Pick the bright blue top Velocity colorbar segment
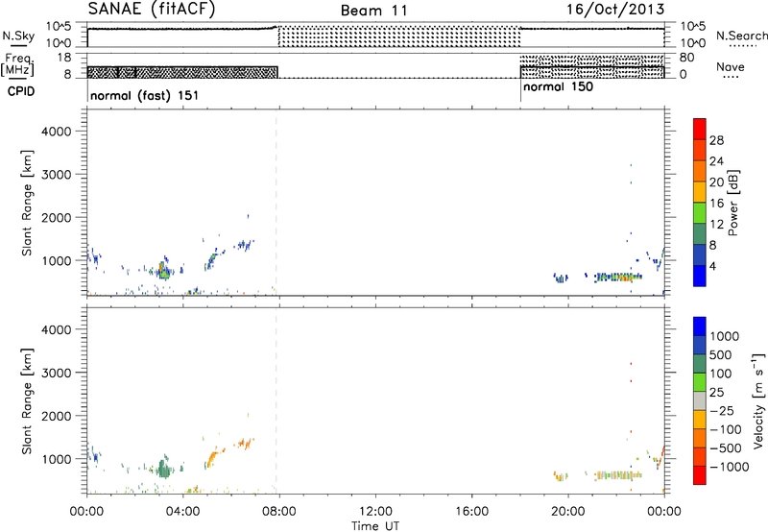This screenshot has width=768, height=532. pos(700,326)
